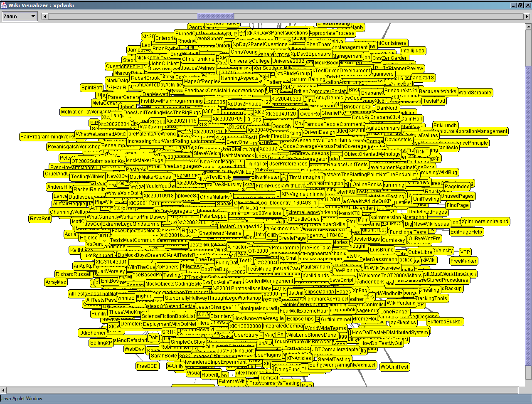Select the BufferedSucker node

(x=445, y=322)
